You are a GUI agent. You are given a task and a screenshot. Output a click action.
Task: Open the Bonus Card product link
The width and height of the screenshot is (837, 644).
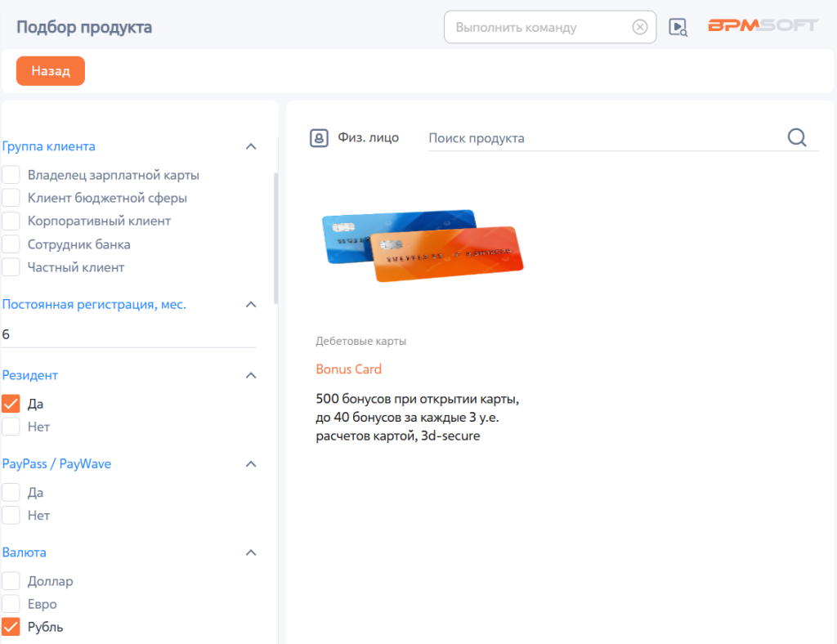[x=348, y=369]
